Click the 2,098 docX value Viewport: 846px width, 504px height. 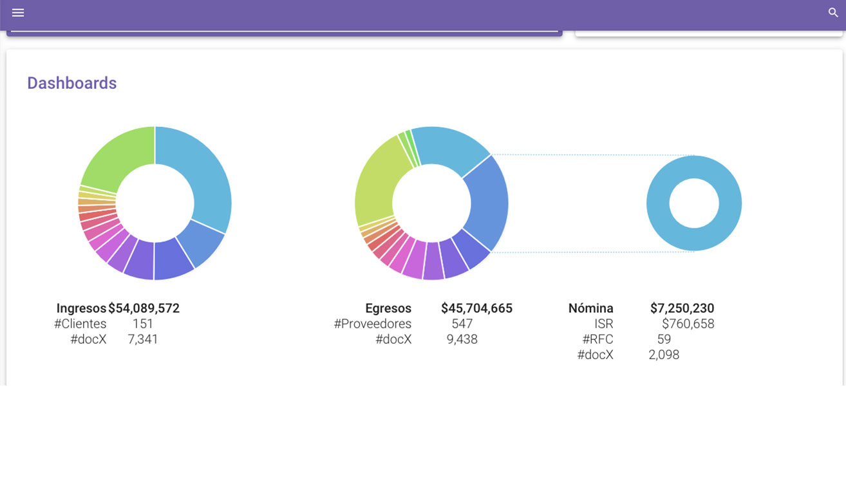tap(664, 355)
